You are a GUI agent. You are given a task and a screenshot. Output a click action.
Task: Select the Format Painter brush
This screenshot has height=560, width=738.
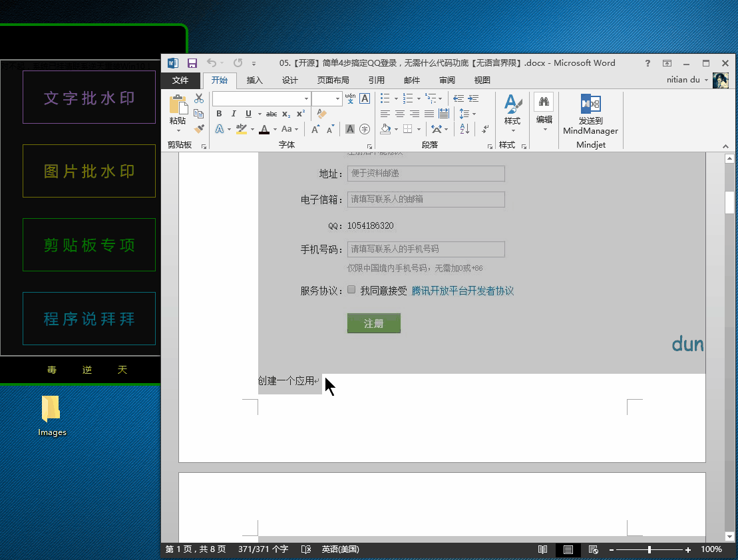(x=199, y=128)
